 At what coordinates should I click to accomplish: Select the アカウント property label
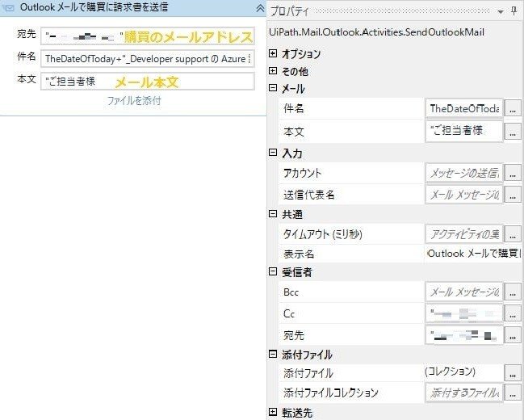click(x=302, y=173)
